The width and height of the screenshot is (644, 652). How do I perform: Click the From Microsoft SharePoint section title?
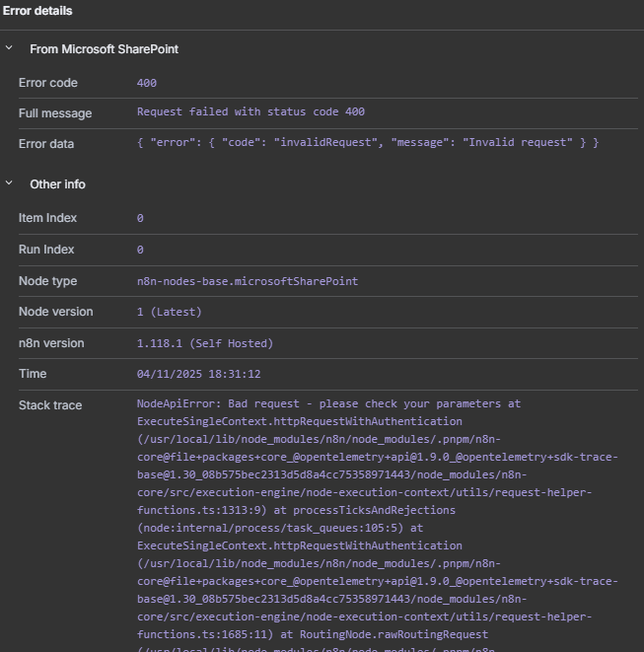click(104, 48)
